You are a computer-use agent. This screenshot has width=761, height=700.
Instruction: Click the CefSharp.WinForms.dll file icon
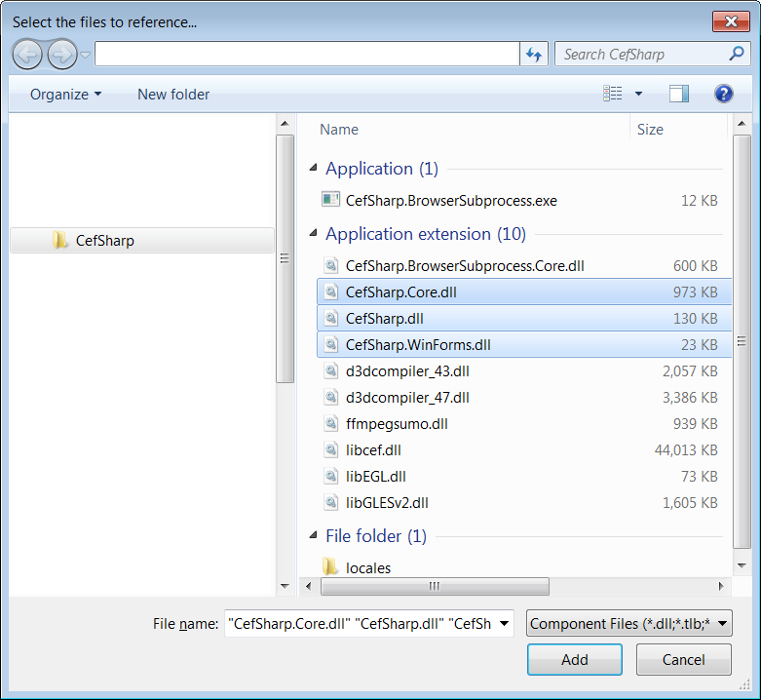(x=330, y=344)
